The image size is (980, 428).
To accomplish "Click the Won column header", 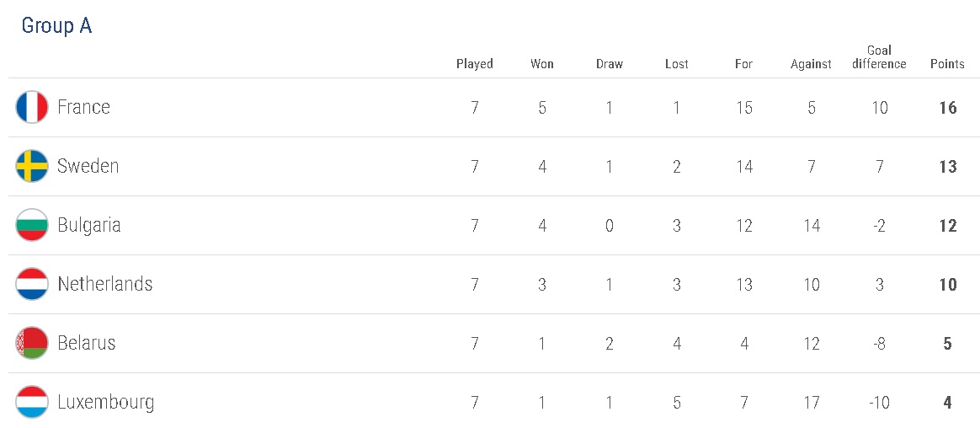I will [542, 64].
